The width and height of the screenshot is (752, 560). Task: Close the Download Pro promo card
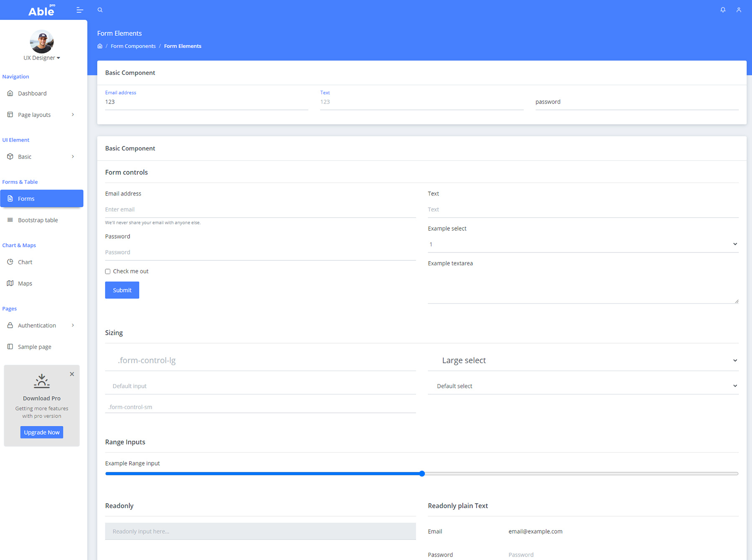(x=72, y=374)
